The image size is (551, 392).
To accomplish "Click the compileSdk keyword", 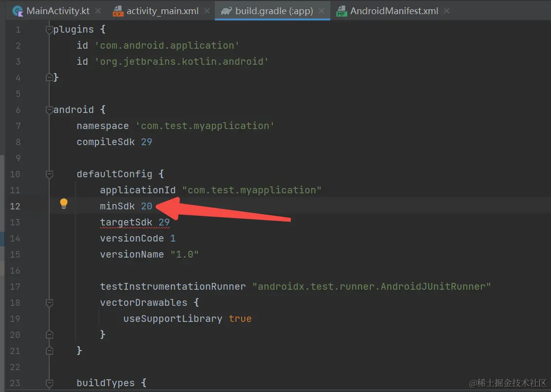I will [x=106, y=142].
